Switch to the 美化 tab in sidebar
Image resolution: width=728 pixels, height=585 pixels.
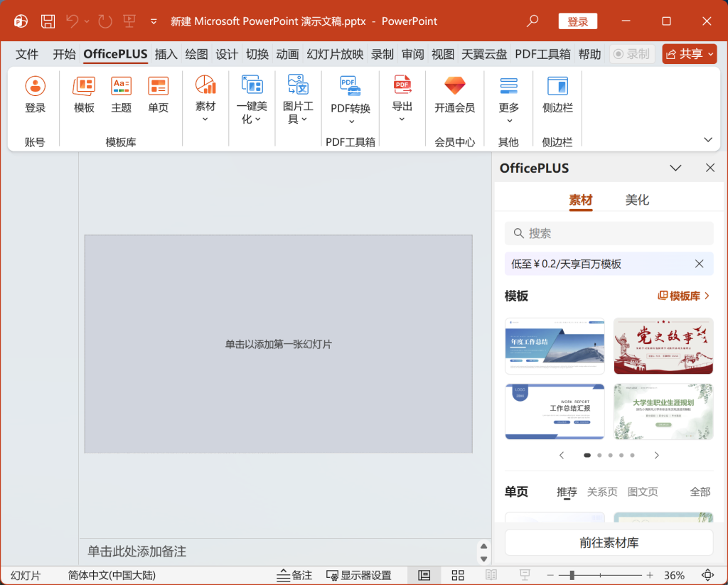click(x=637, y=200)
